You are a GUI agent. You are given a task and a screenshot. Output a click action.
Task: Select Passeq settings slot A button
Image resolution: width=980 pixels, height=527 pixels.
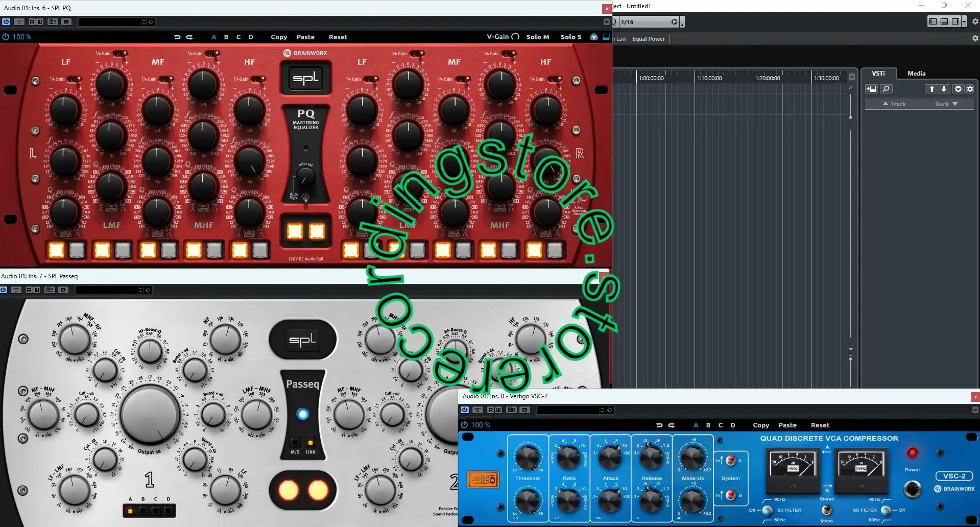pyautogui.click(x=130, y=511)
